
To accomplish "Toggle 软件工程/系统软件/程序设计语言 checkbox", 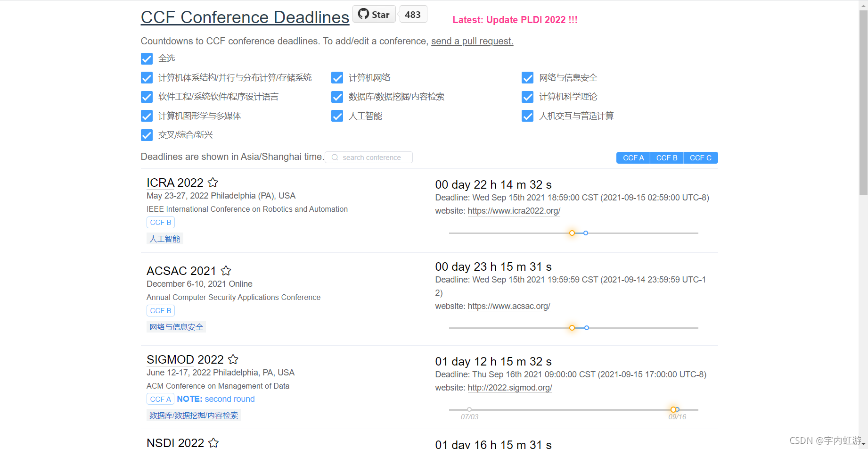I will [147, 97].
